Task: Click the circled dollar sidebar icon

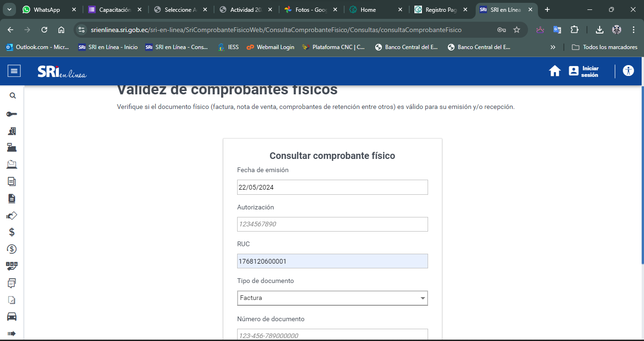Action: (x=12, y=249)
